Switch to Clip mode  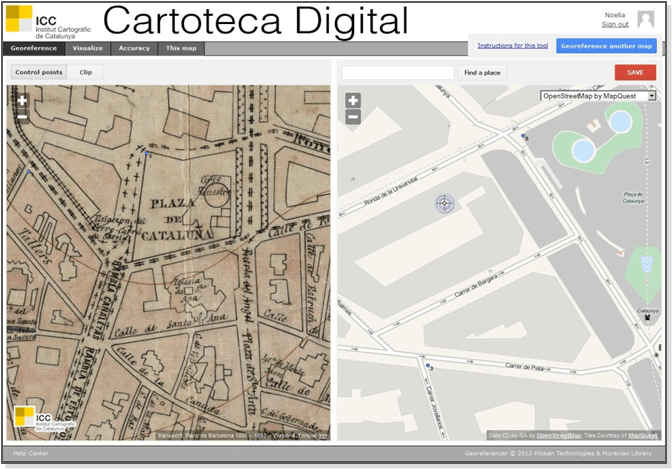click(x=85, y=72)
